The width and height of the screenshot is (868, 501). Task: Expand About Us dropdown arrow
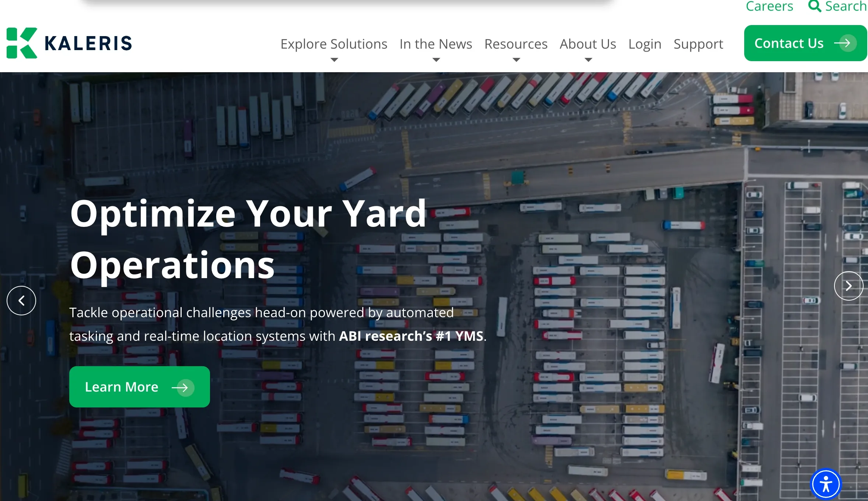point(588,60)
